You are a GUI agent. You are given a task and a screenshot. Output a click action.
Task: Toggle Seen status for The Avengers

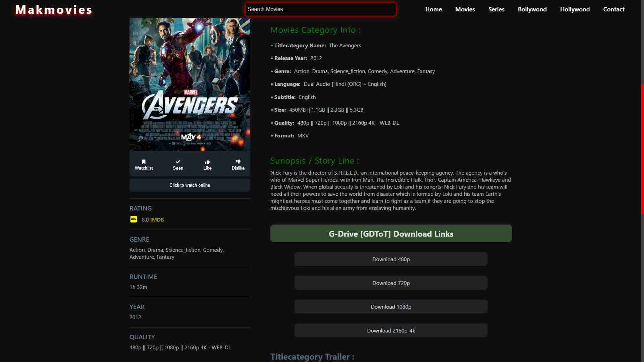click(x=178, y=165)
